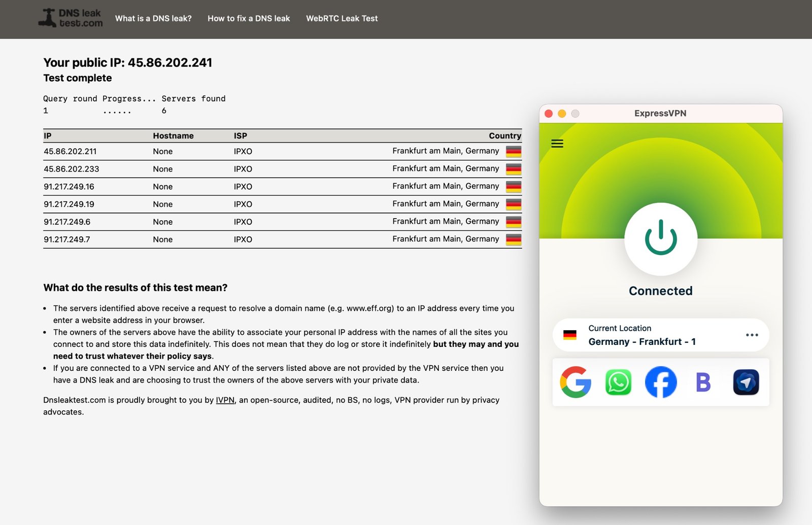Open How to fix a DNS leak
Screen dimensions: 812x525
[249, 18]
